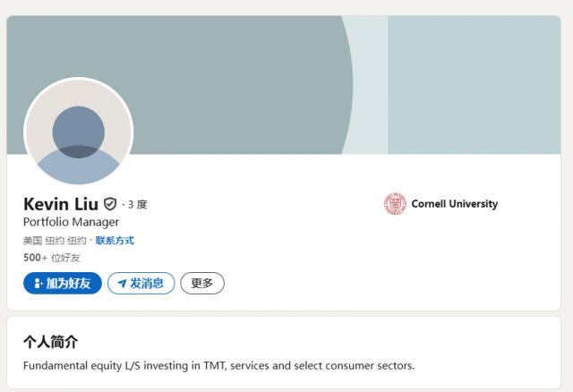Click the paper plane icon in 发消息

[x=122, y=284]
